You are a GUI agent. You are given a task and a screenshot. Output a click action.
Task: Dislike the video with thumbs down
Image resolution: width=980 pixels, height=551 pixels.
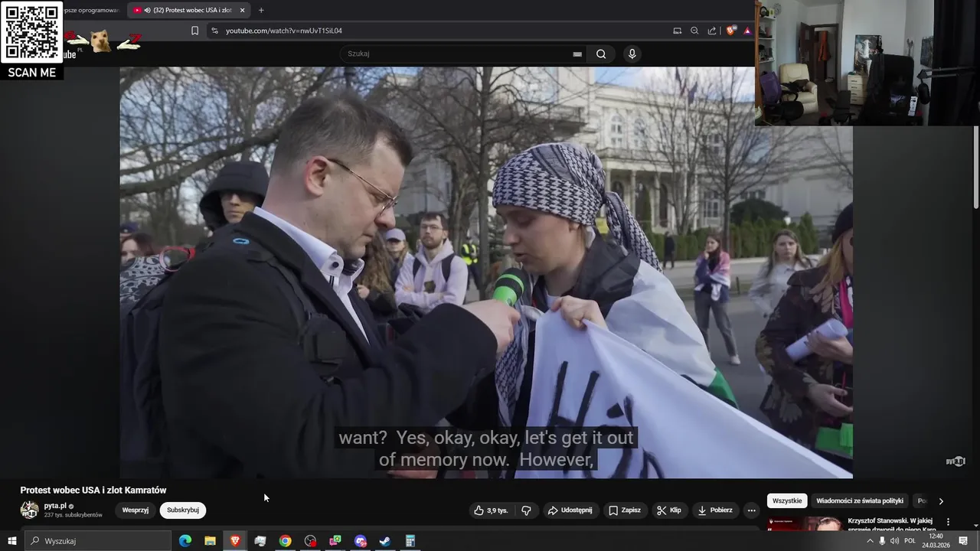click(526, 510)
